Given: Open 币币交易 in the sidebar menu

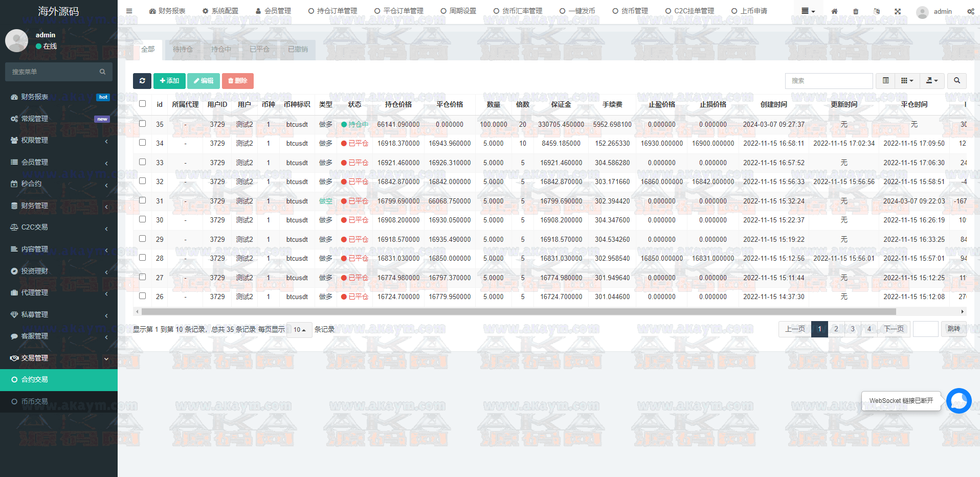Looking at the screenshot, I should pos(34,401).
